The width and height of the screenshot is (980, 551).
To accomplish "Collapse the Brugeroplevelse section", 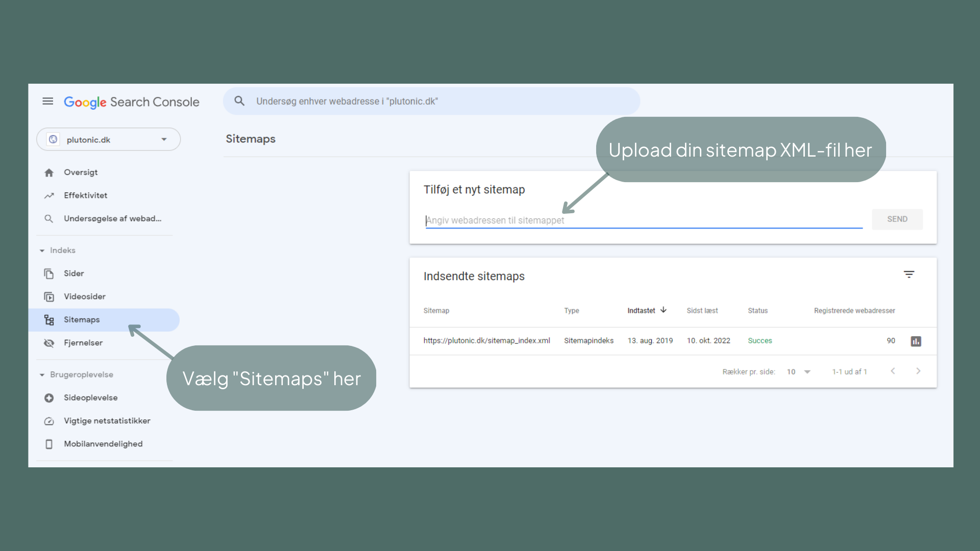I will click(42, 375).
